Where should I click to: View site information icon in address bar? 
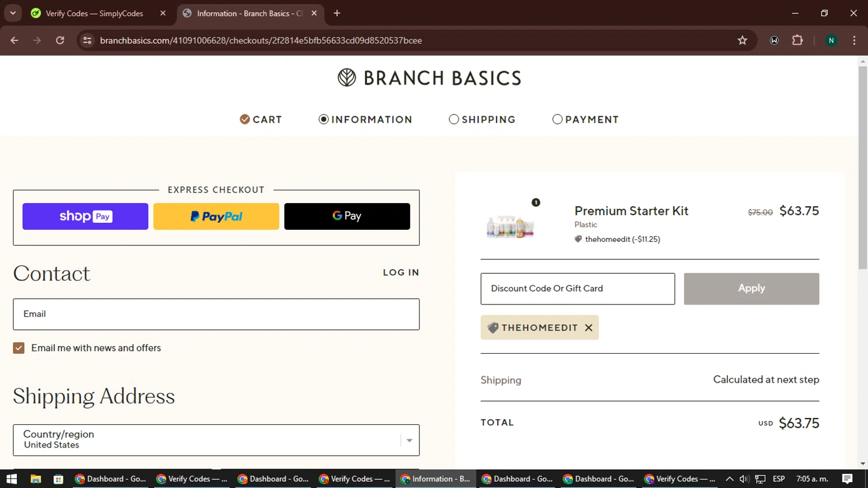point(87,41)
